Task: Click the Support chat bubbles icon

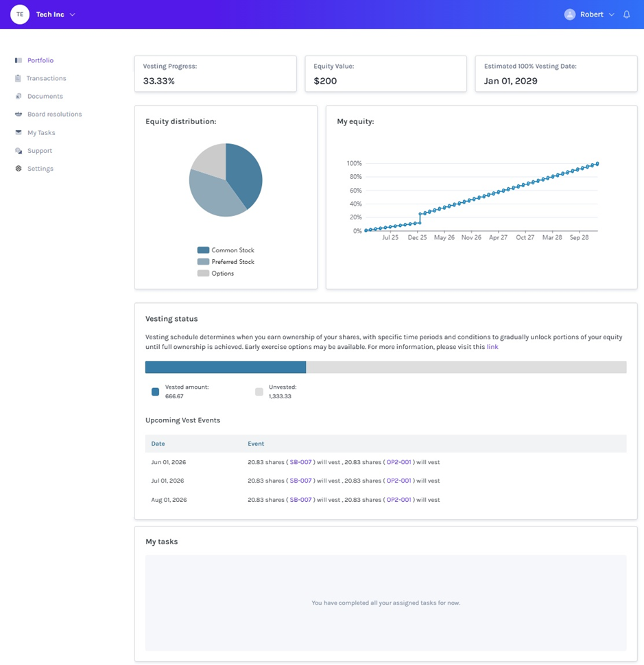Action: [x=19, y=151]
